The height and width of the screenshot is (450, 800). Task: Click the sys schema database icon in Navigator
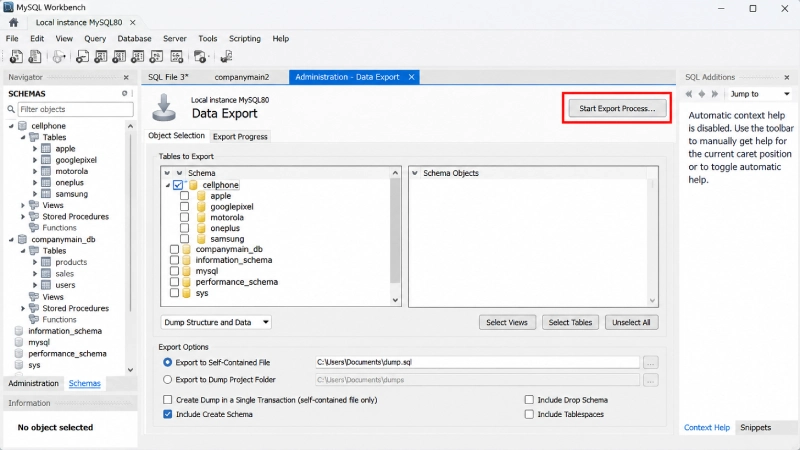pyautogui.click(x=19, y=365)
